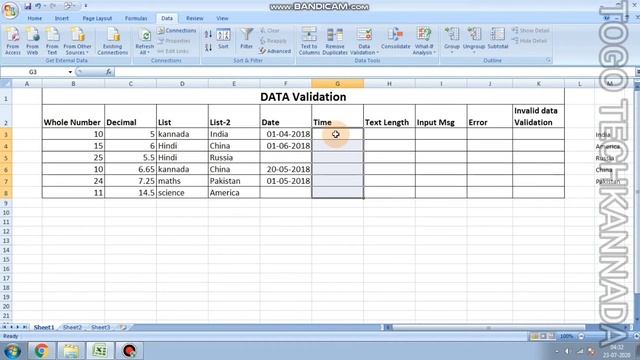The image size is (640, 360).
Task: Open File Explorer from taskbar
Action: (x=71, y=351)
